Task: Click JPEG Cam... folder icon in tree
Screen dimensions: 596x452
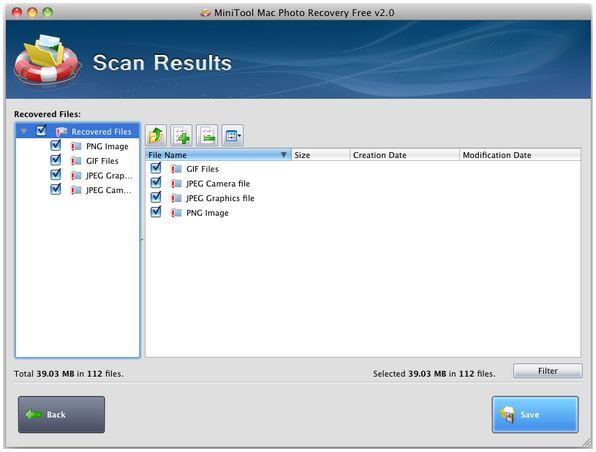Action: 76,190
